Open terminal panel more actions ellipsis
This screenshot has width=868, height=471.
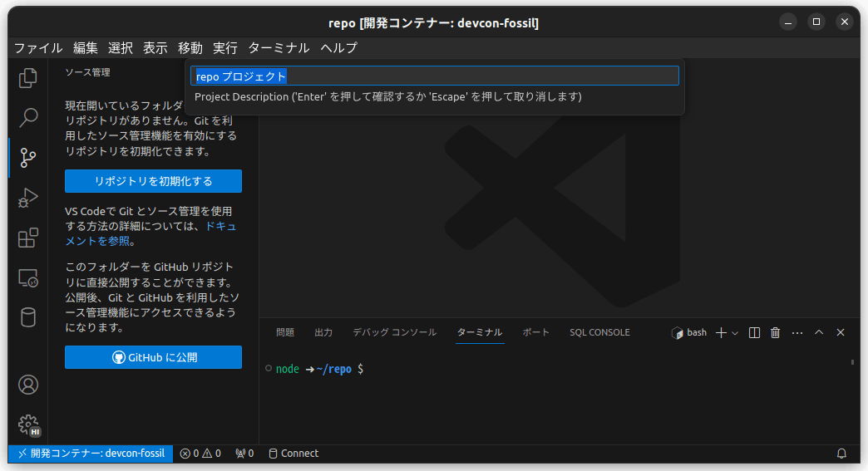[x=797, y=332]
